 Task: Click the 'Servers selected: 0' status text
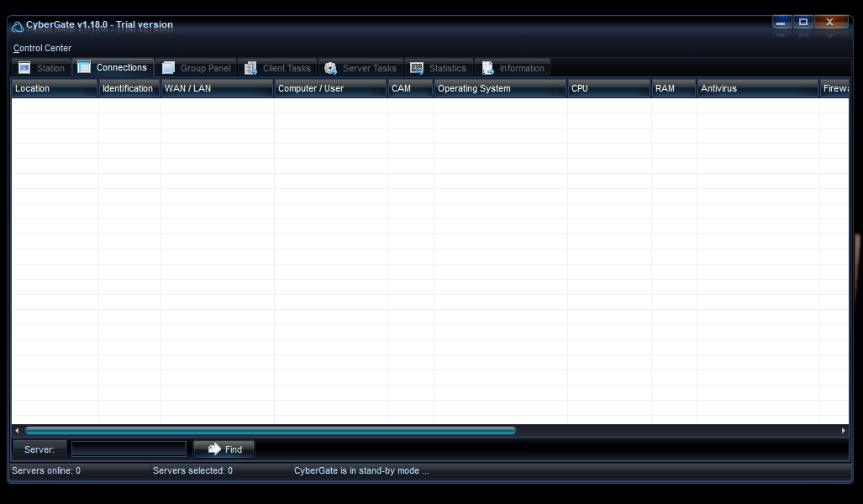pyautogui.click(x=192, y=471)
